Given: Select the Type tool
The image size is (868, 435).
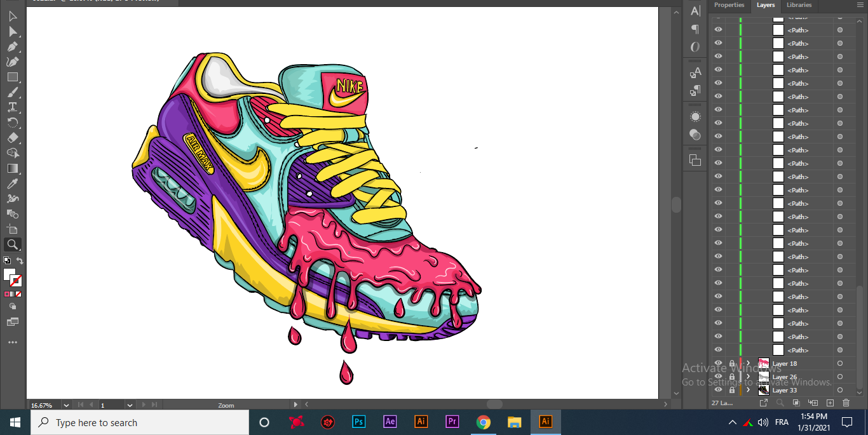Looking at the screenshot, I should [x=12, y=107].
